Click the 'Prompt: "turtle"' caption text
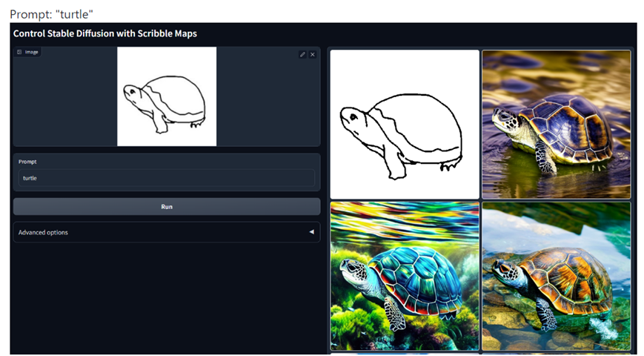Screen dimensions: 644x356 [x=52, y=14]
